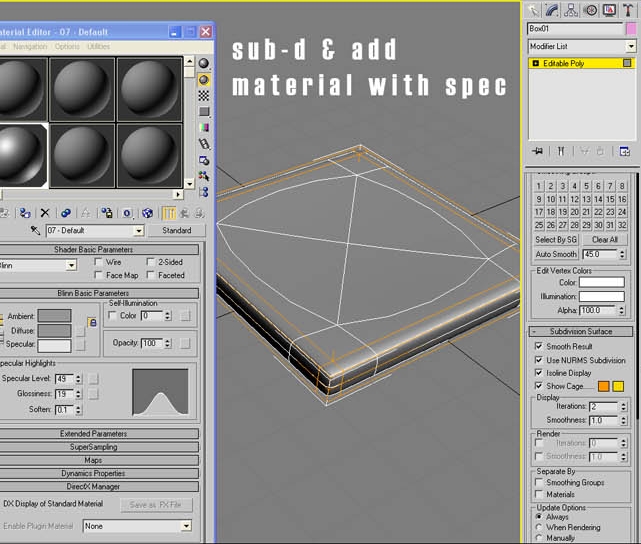Check Separate By Smoothing Groups
Image resolution: width=641 pixels, height=544 pixels.
pos(539,482)
